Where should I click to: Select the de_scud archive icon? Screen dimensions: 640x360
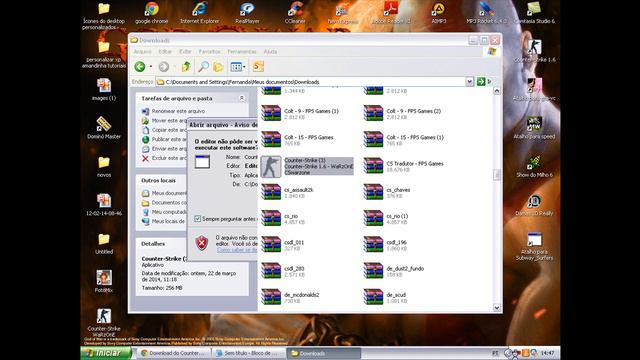373,297
